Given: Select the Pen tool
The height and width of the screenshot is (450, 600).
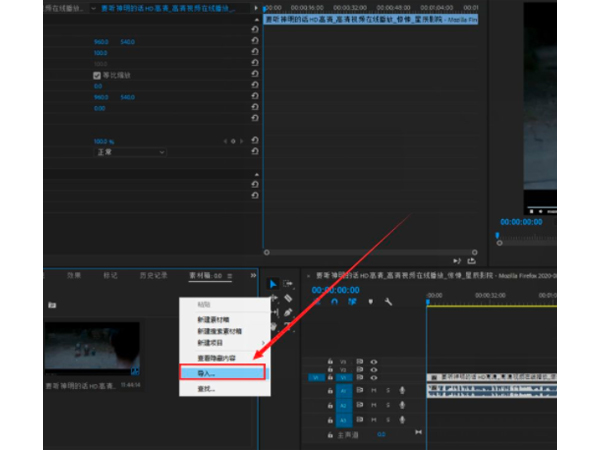Looking at the screenshot, I should click(288, 312).
